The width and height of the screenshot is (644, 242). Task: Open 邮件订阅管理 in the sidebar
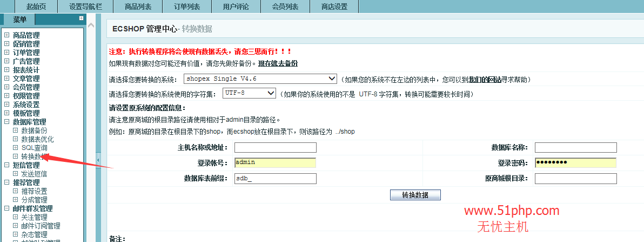click(41, 226)
